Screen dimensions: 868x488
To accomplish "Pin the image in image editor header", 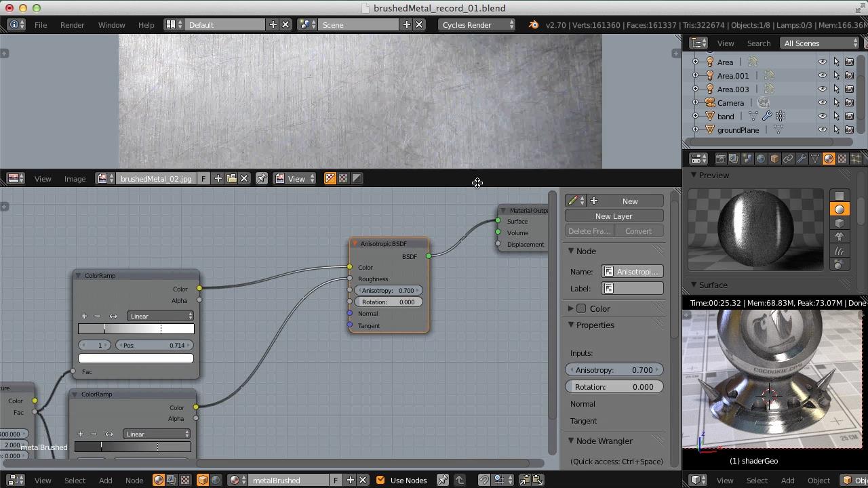I will [261, 178].
